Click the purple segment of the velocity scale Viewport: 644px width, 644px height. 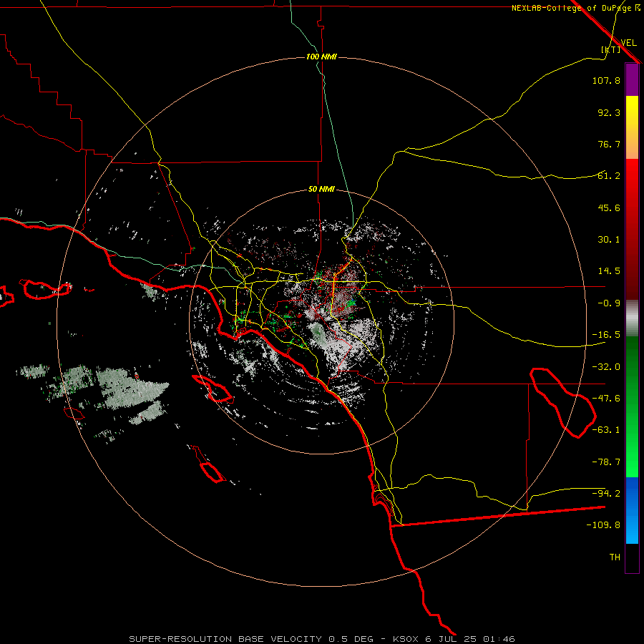point(632,79)
